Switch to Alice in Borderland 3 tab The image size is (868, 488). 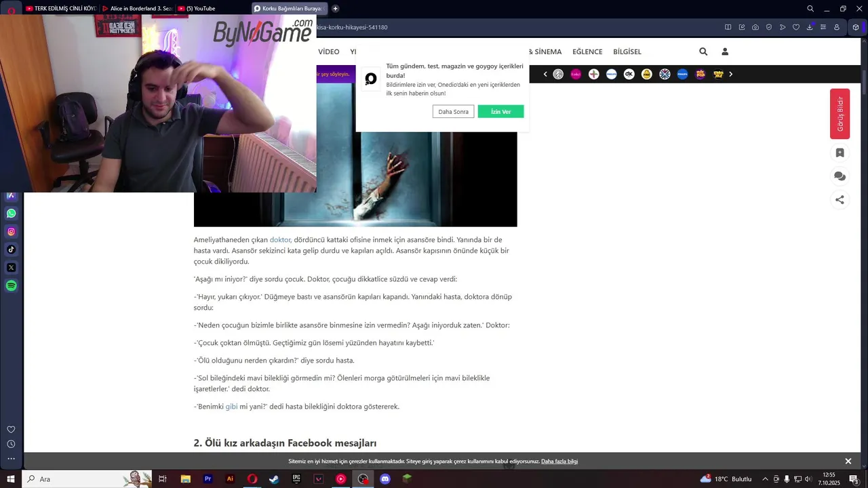[x=137, y=9]
